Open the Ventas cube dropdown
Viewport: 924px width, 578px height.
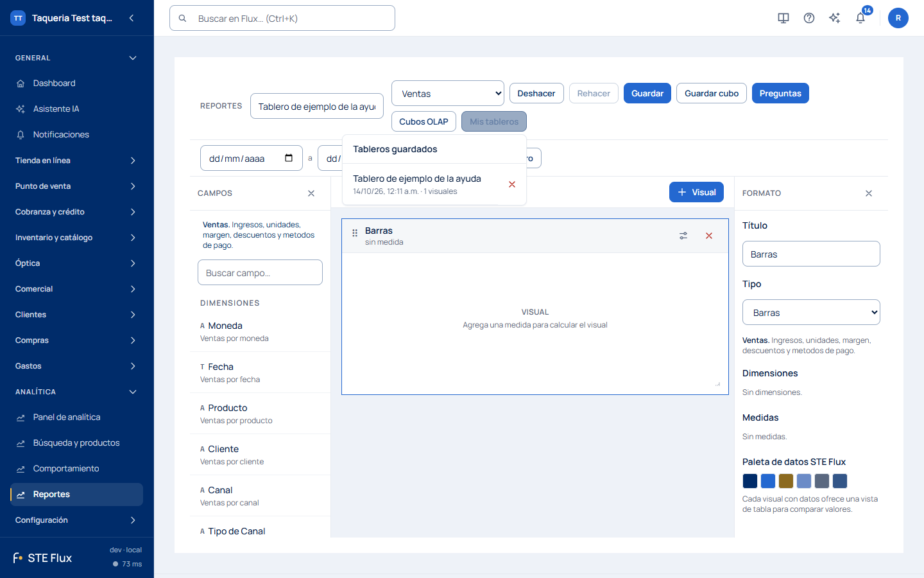(x=448, y=93)
